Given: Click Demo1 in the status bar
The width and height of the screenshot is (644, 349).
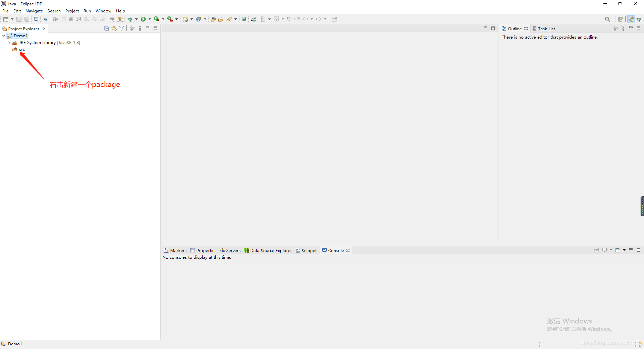Looking at the screenshot, I should coord(15,344).
